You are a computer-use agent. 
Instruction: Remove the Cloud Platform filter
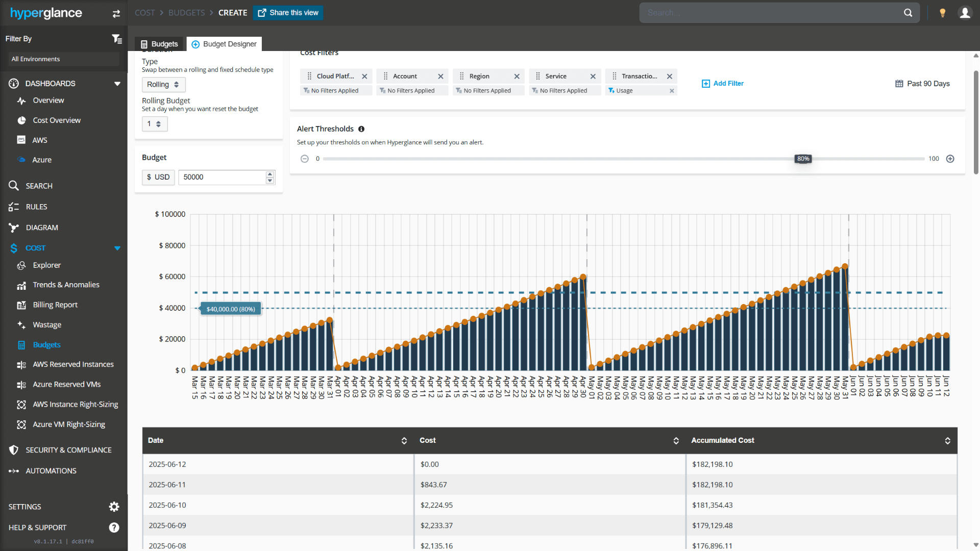(364, 77)
